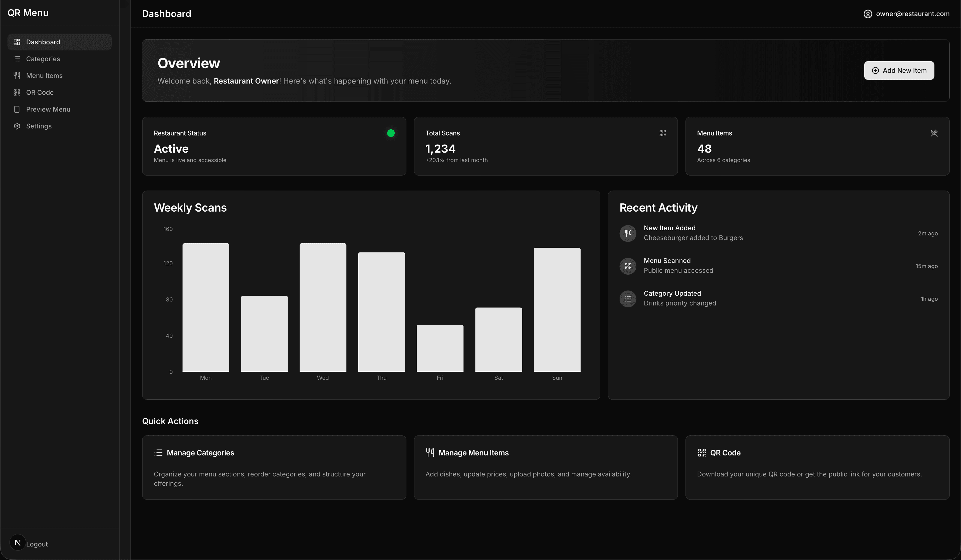Click the QR icon on Total Scans card
The width and height of the screenshot is (961, 560).
(662, 133)
